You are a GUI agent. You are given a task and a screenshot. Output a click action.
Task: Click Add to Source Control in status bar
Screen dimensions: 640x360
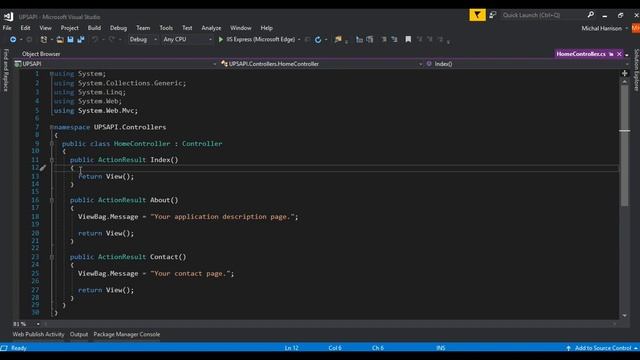click(x=602, y=348)
